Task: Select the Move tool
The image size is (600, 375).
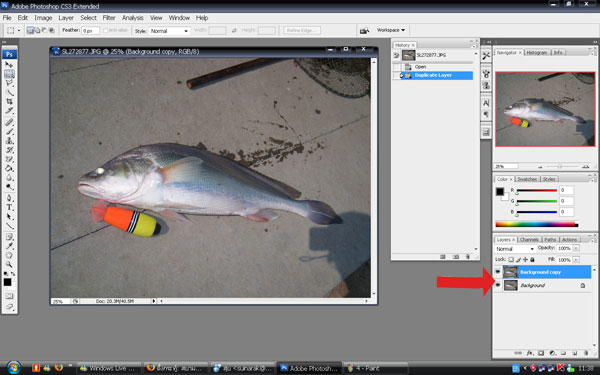Action: pyautogui.click(x=9, y=64)
